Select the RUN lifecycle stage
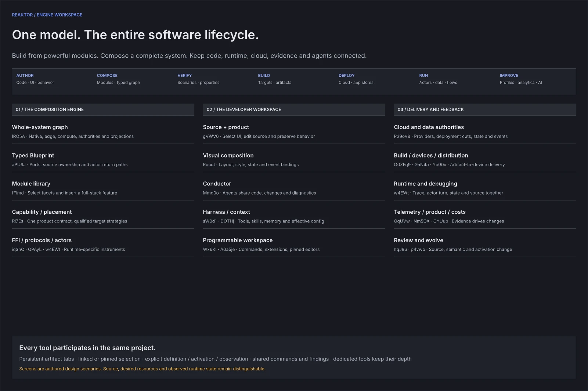The height and width of the screenshot is (391, 588). click(x=423, y=75)
